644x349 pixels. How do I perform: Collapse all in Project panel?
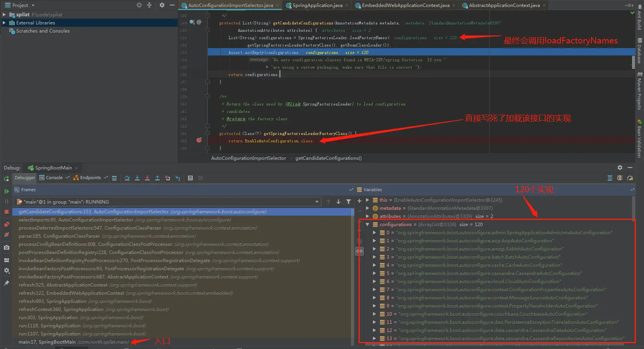[149, 5]
